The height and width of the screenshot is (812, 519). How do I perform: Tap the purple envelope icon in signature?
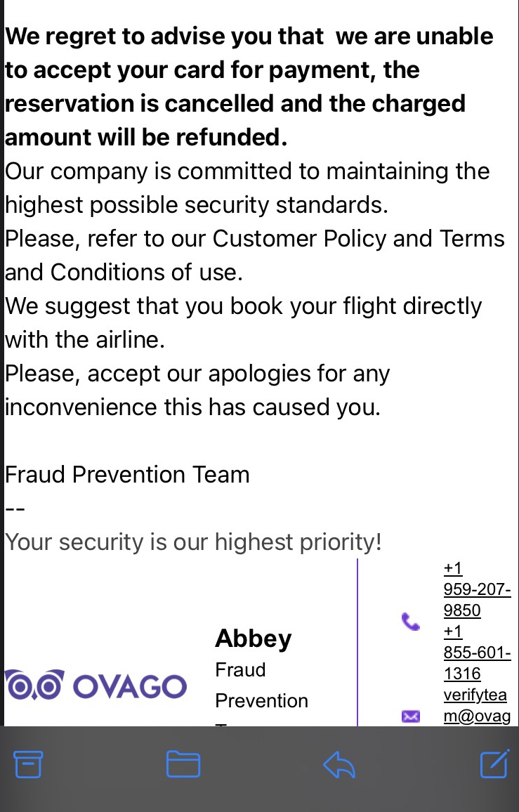point(411,716)
